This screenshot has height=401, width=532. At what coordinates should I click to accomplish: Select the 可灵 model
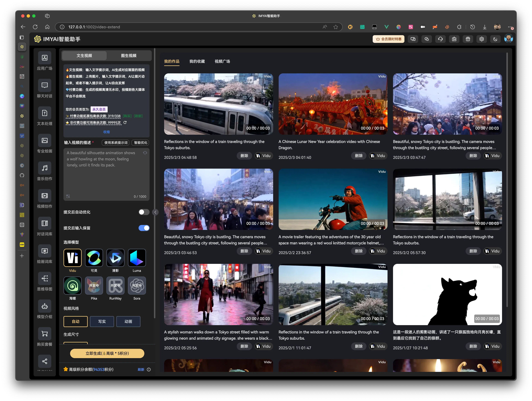(94, 258)
